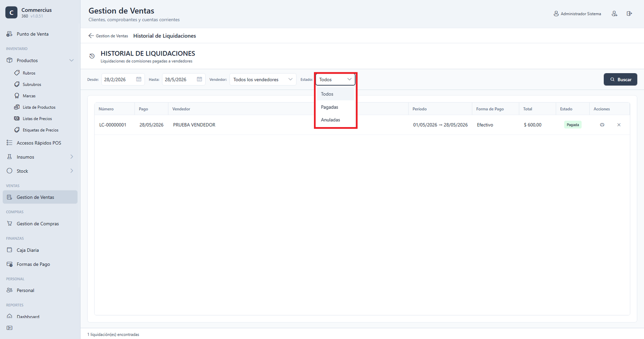The image size is (644, 339).
Task: Click Administrador Sistema user label
Action: (x=577, y=14)
